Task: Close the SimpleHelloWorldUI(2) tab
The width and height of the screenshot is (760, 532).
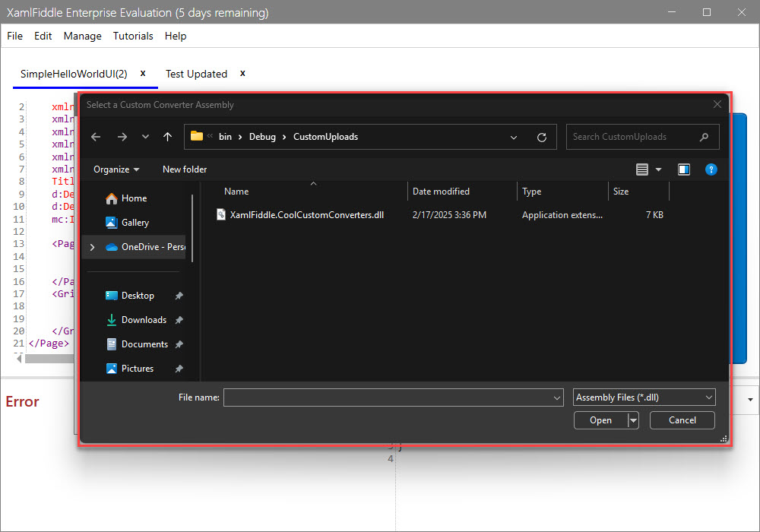Action: (x=143, y=73)
